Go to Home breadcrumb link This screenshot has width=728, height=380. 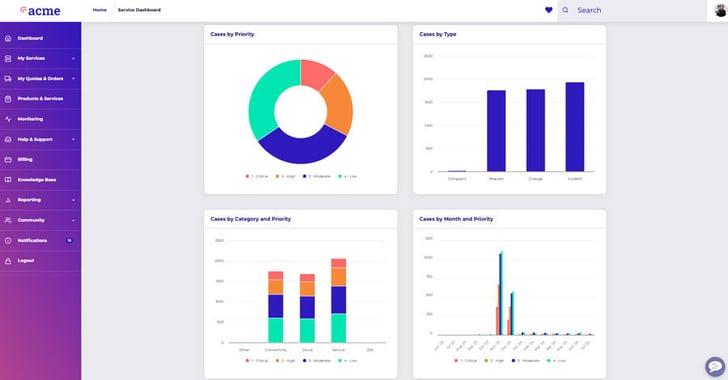point(99,10)
